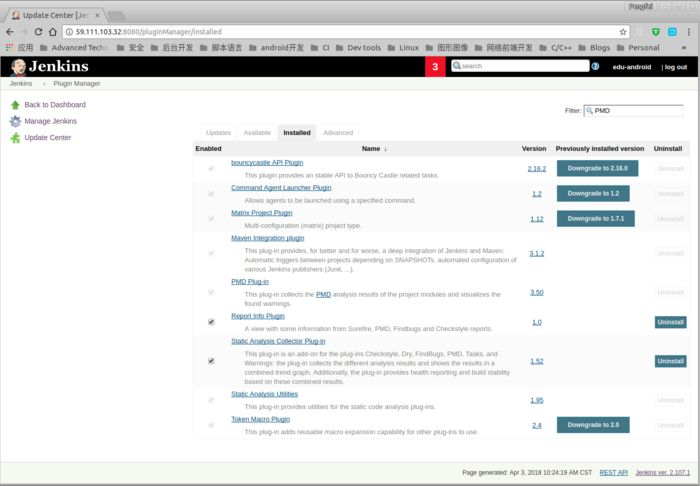
Task: Click the Back to Dashboard arrow icon
Action: [x=15, y=105]
